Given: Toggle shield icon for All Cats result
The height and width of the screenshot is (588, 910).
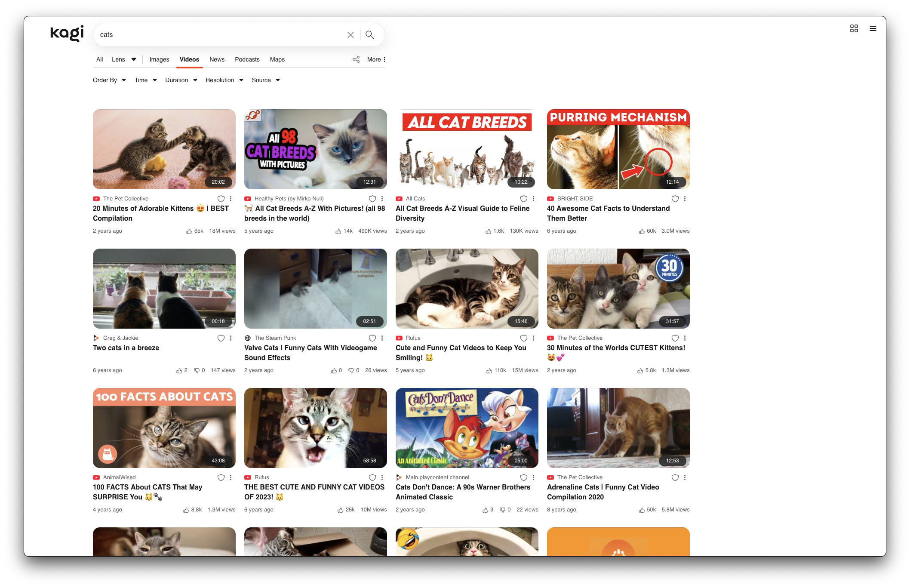Looking at the screenshot, I should (523, 199).
